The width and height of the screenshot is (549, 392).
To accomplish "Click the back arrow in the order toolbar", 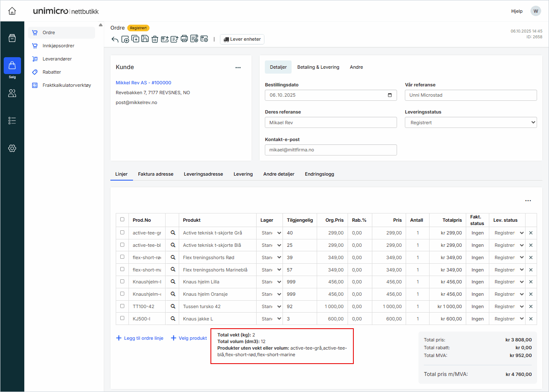I will tap(115, 39).
